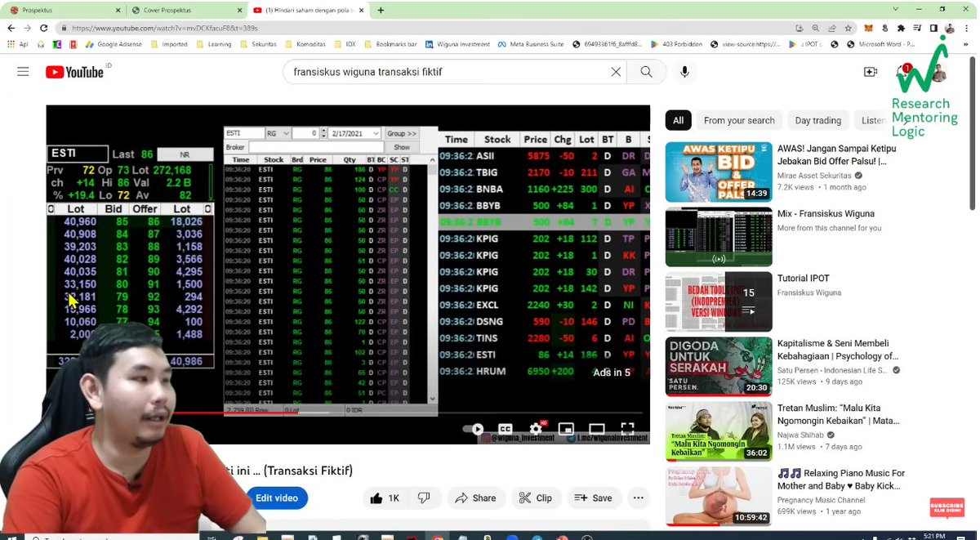980x540 pixels.
Task: Open a new browser tab
Action: (x=381, y=10)
